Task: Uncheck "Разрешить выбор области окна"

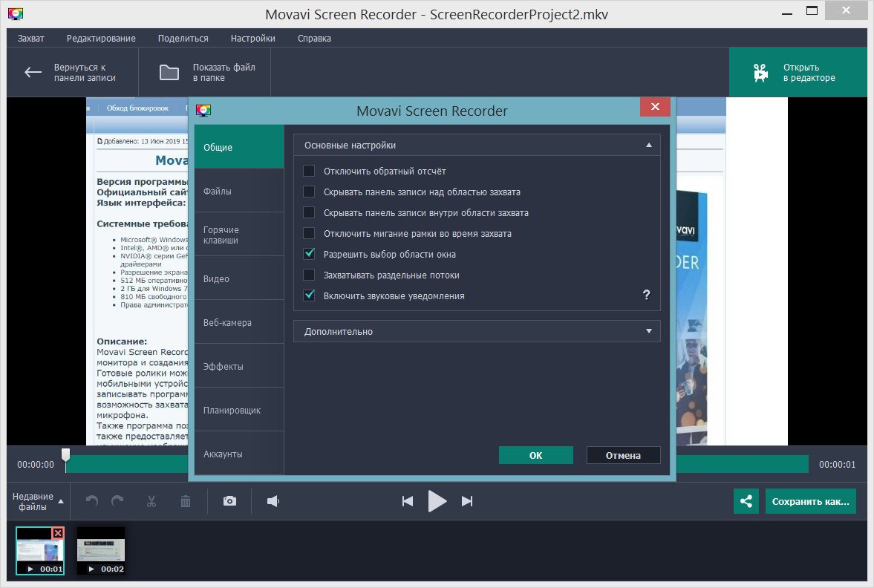Action: pos(309,255)
